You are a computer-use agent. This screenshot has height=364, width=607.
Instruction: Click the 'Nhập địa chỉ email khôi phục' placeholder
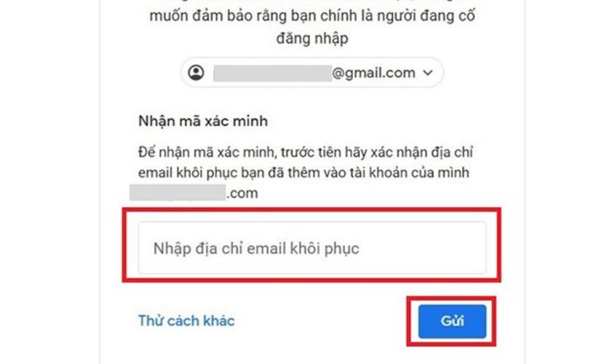pyautogui.click(x=257, y=249)
